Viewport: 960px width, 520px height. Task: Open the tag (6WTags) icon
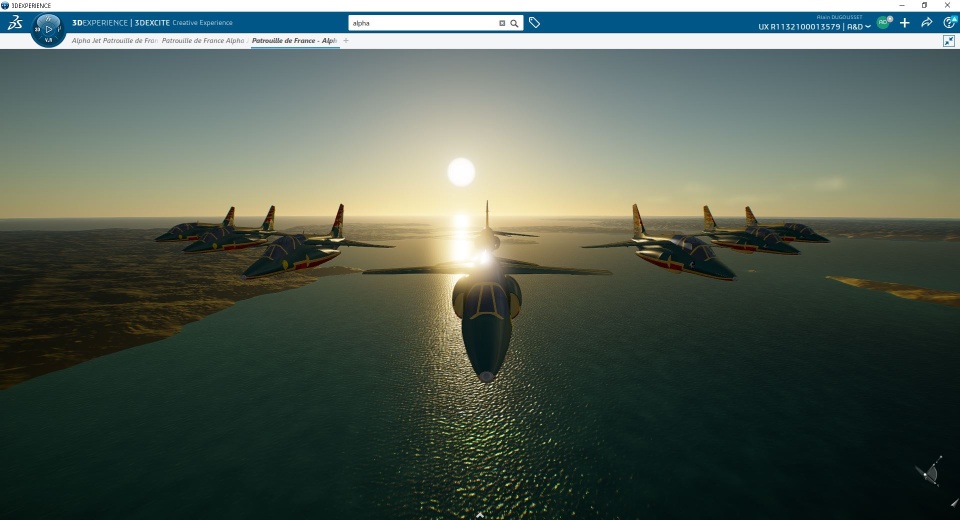point(534,23)
